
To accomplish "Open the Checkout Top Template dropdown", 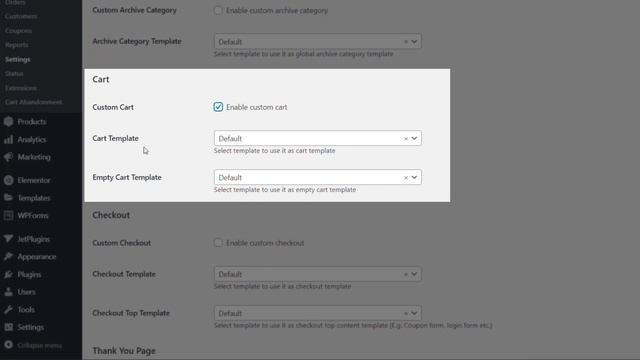I will [318, 313].
